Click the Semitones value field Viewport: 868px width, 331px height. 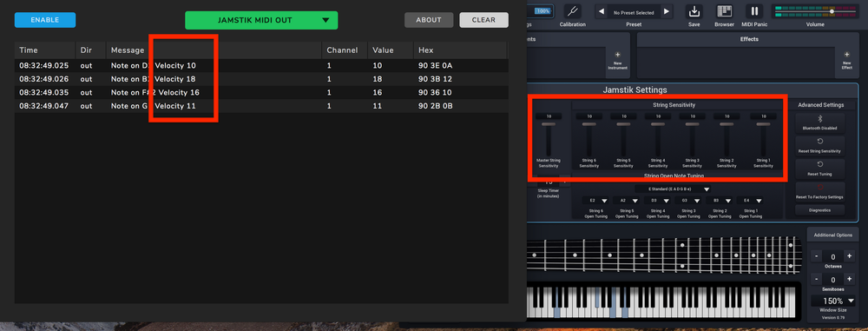coord(833,280)
